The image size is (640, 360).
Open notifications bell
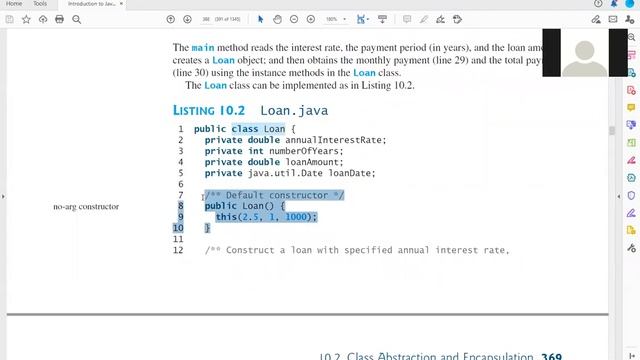tap(614, 4)
